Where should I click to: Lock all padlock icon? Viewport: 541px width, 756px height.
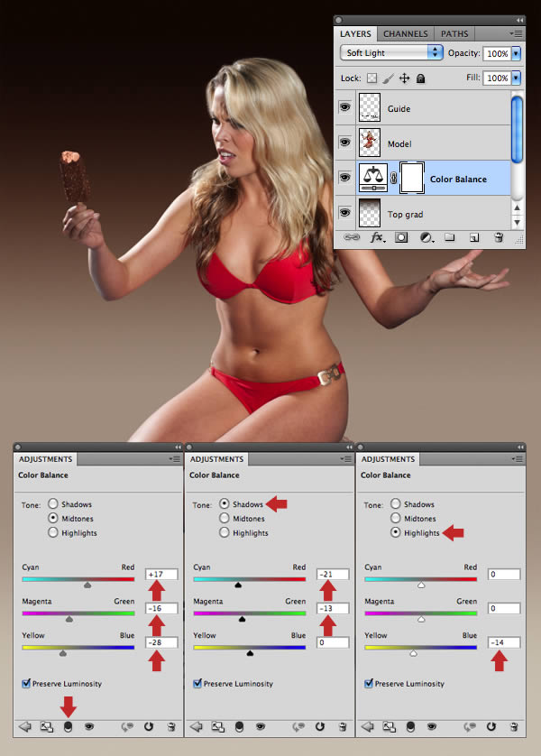pyautogui.click(x=420, y=78)
